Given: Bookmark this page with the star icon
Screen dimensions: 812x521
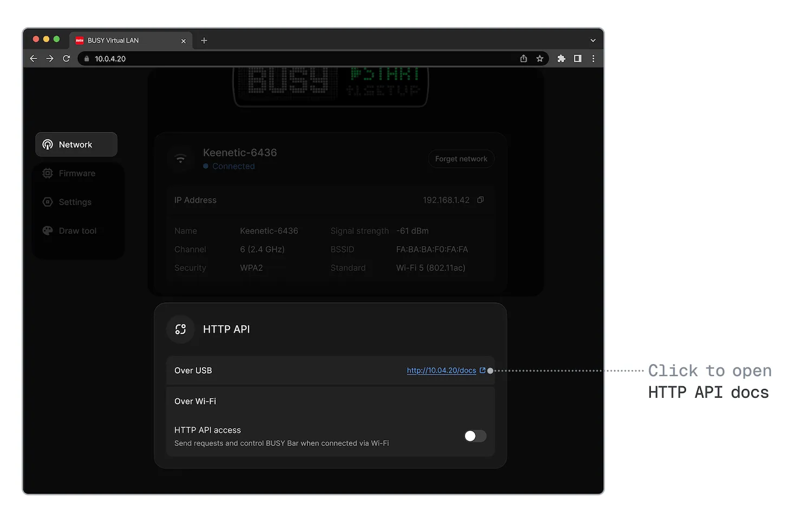Looking at the screenshot, I should [x=540, y=58].
